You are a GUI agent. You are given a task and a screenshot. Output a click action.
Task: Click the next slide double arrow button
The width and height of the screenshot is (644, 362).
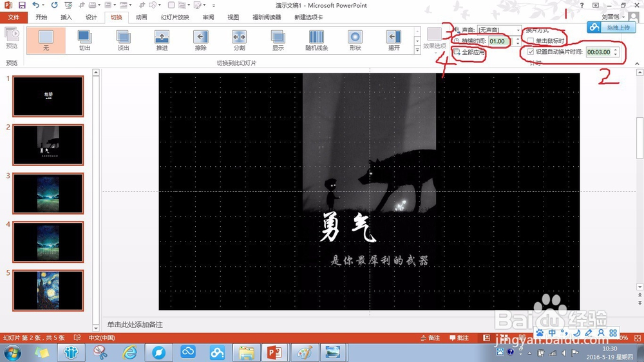(x=639, y=303)
